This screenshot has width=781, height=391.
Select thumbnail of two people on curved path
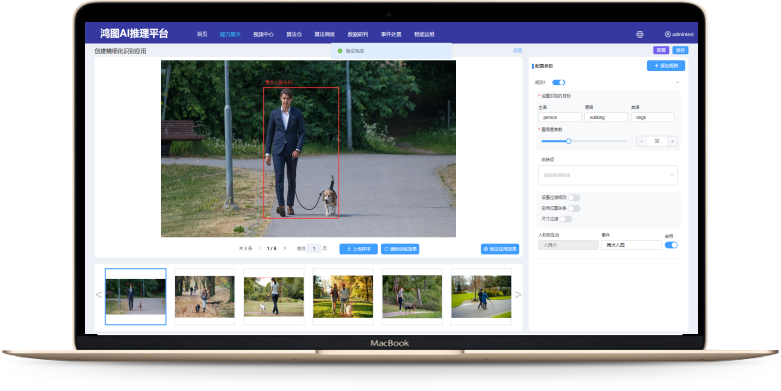point(481,296)
